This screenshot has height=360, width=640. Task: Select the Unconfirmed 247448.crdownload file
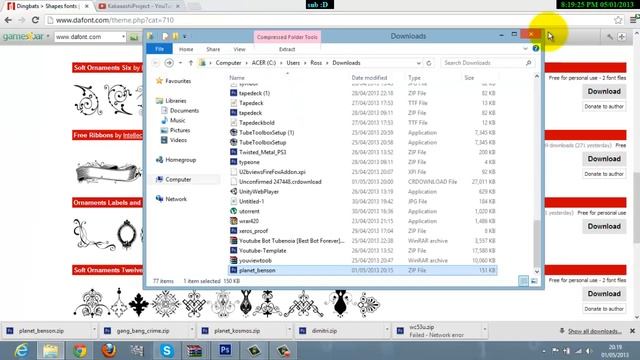tap(280, 182)
